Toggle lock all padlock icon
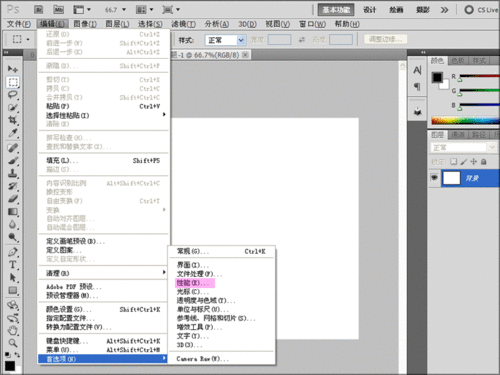The width and height of the screenshot is (500, 375). 484,162
